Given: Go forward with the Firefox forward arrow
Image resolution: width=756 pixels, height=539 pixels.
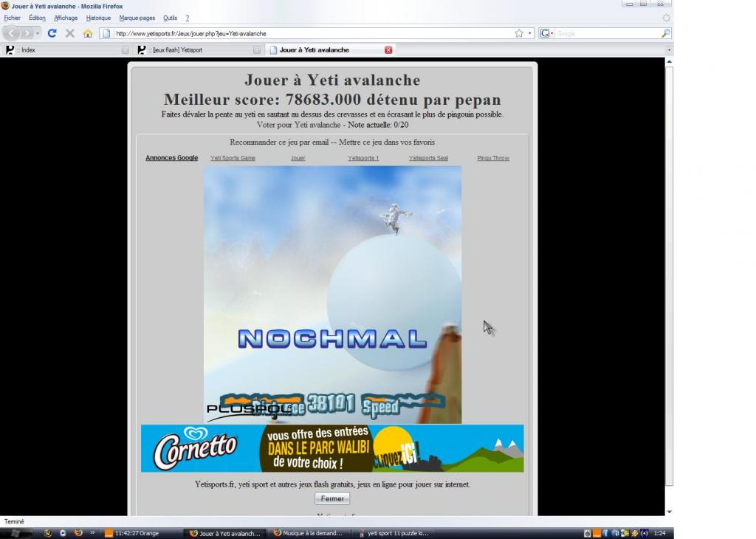Looking at the screenshot, I should coord(27,33).
